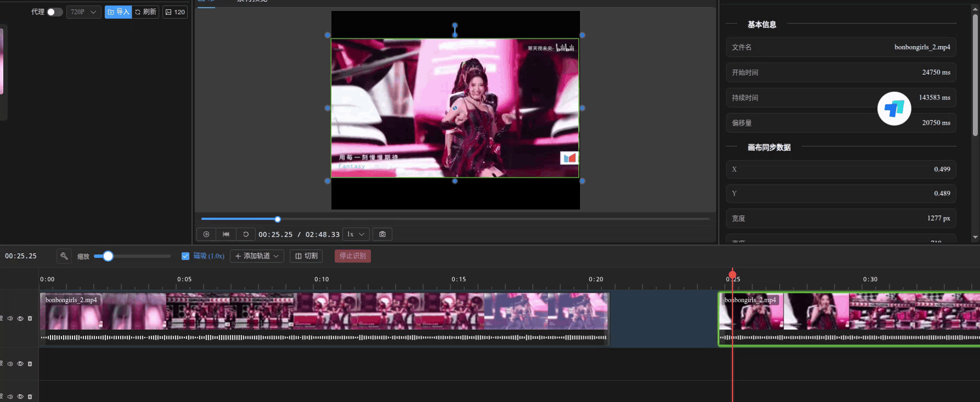
Task: Click the red playhead marker on the ruler
Action: [x=732, y=274]
